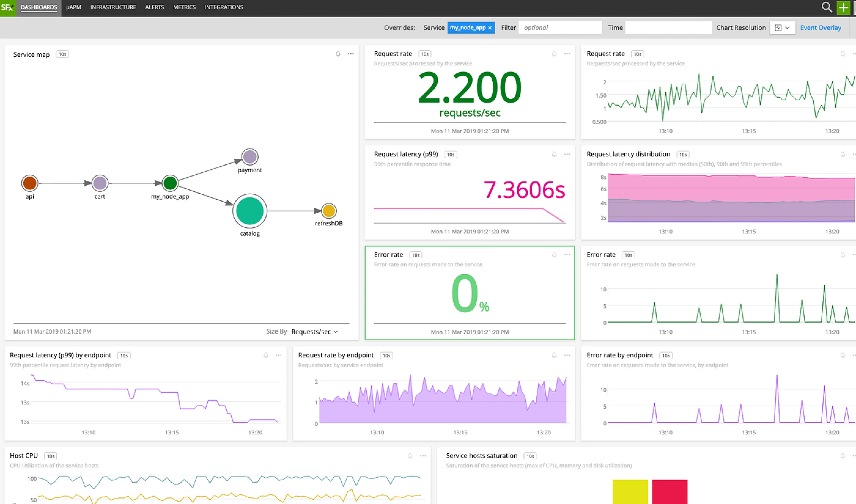Open three-dot menu on Service map chart
Viewport: 856px width, 504px height.
point(351,54)
